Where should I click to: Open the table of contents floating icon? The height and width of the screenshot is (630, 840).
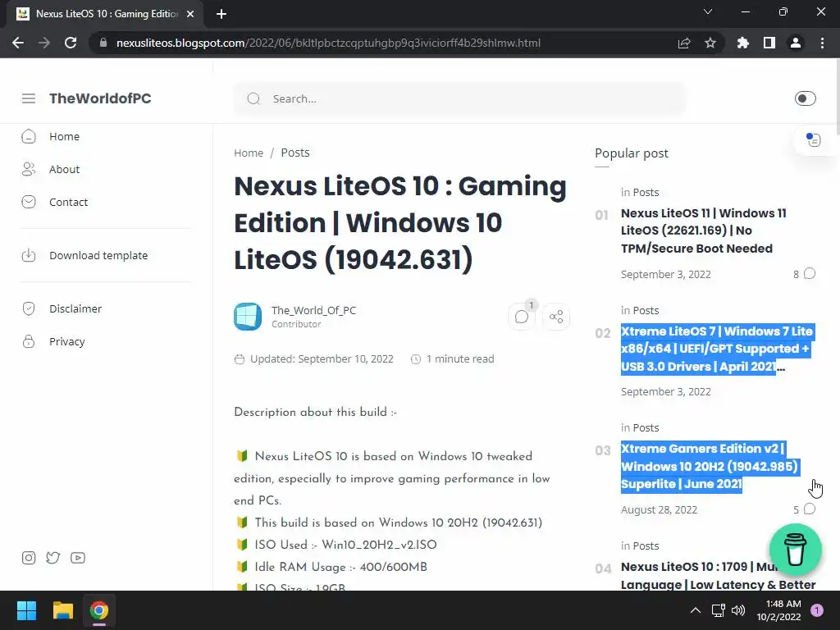tap(814, 139)
